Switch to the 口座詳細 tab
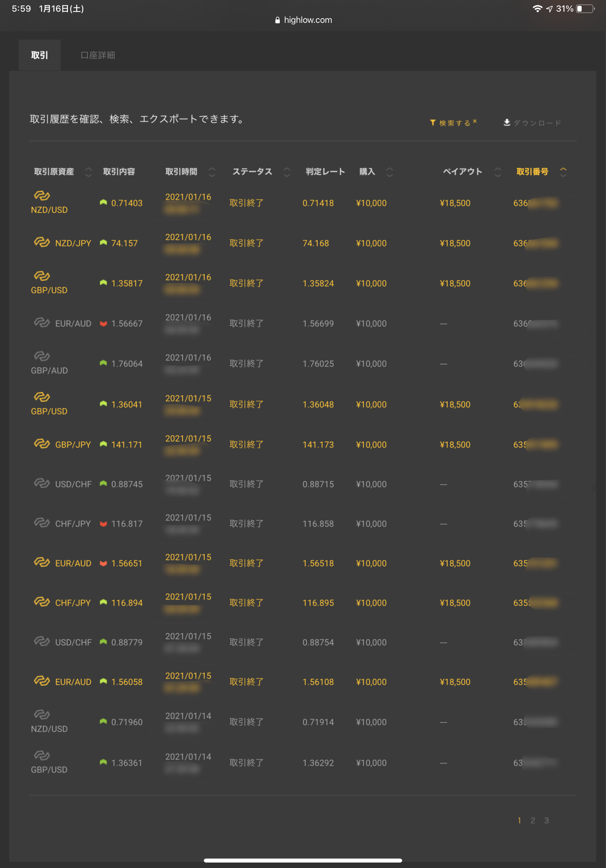 (98, 55)
